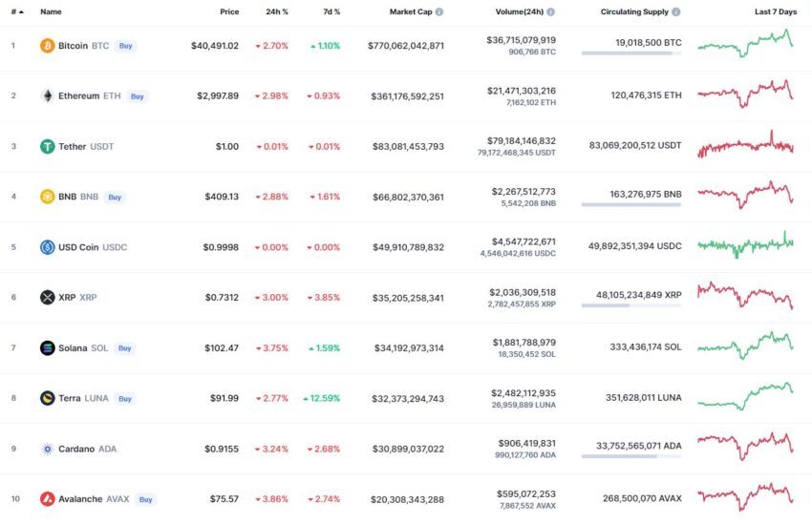
Task: Click the USD Coin blue logo icon
Action: [47, 247]
